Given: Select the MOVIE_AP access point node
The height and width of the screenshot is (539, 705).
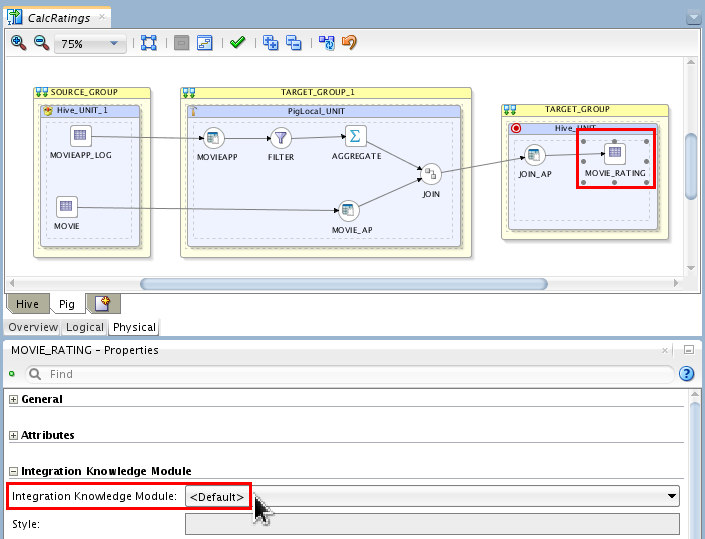Looking at the screenshot, I should click(x=348, y=210).
